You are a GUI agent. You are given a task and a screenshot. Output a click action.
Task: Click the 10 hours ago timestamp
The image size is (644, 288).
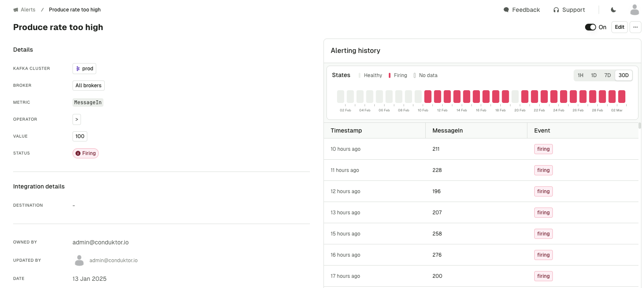[346, 149]
